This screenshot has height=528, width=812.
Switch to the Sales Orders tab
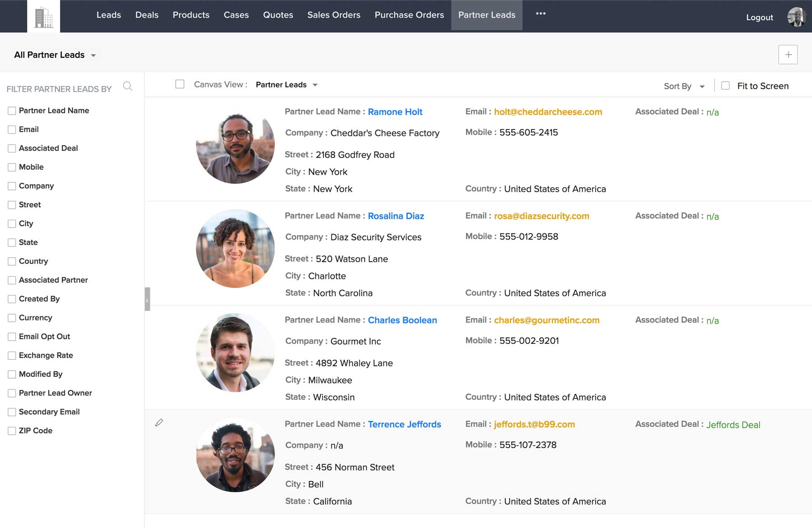334,15
